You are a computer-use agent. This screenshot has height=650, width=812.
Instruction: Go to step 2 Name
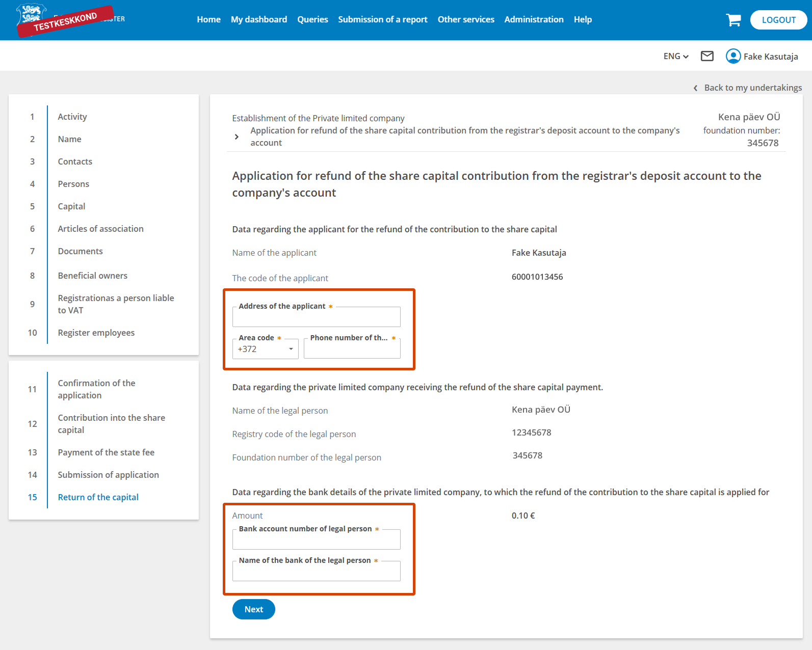[x=69, y=139]
